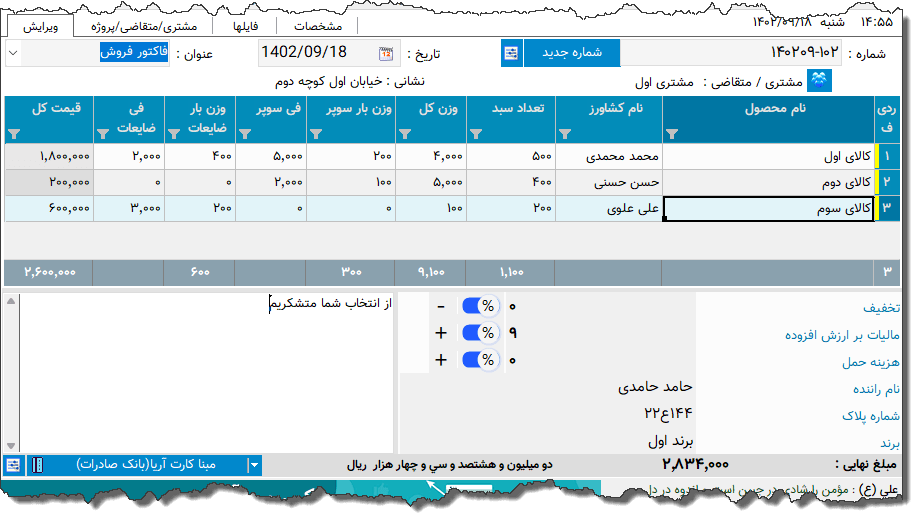The width and height of the screenshot is (911, 513).
Task: Click filter icon in وزن بار ضایعات column
Action: [x=174, y=134]
